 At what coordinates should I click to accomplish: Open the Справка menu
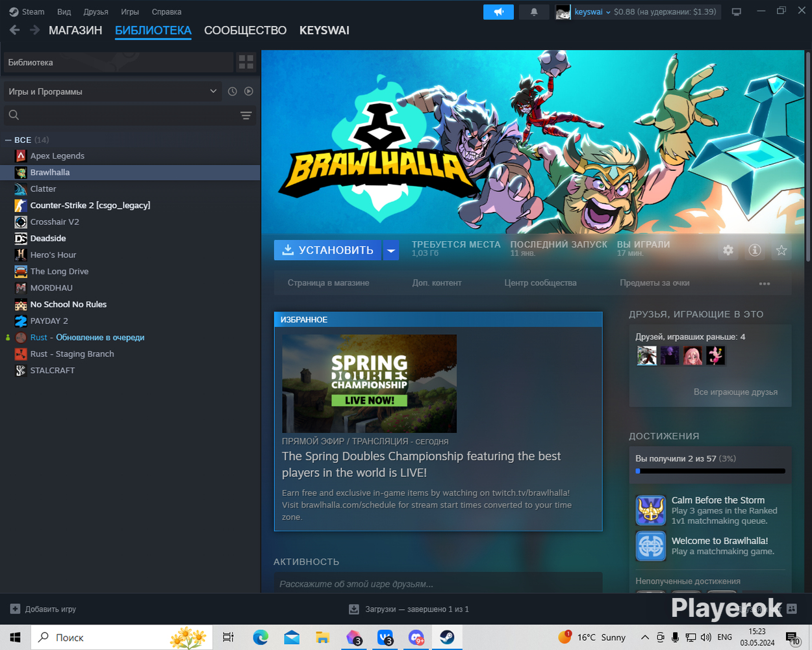pyautogui.click(x=166, y=12)
